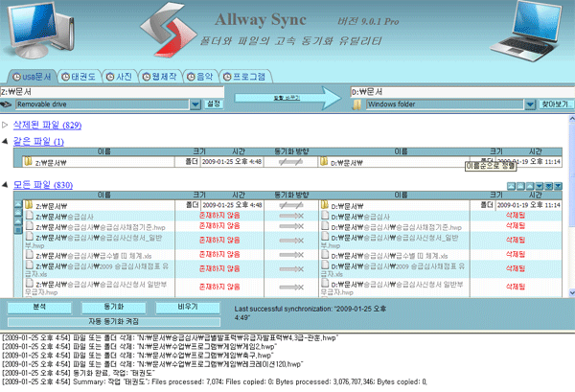Switch to the 태권도 tab

[x=80, y=77]
